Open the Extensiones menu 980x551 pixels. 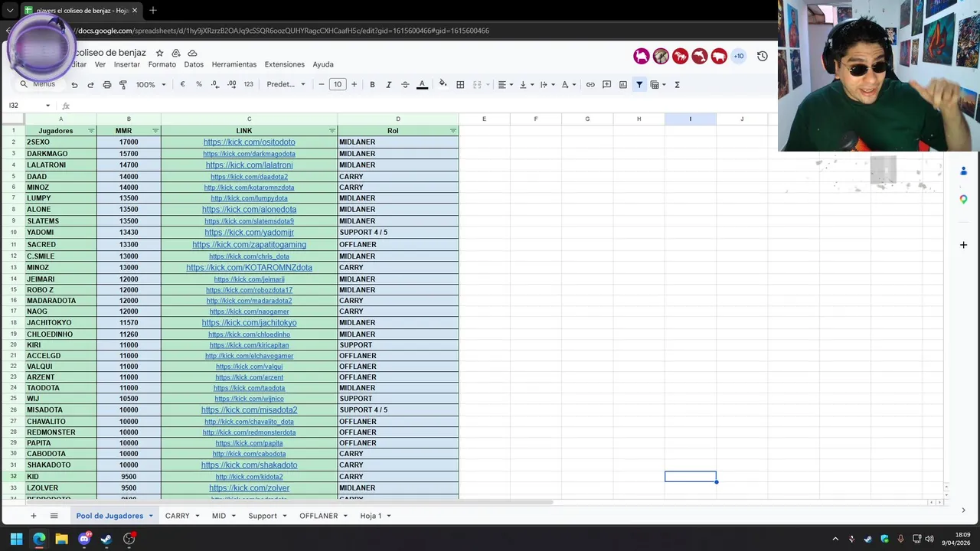(x=285, y=64)
